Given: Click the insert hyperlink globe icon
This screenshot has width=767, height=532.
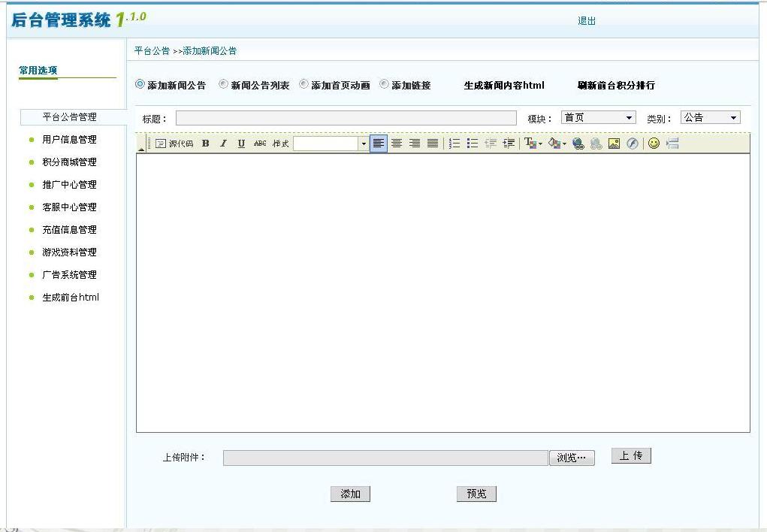Looking at the screenshot, I should [578, 144].
